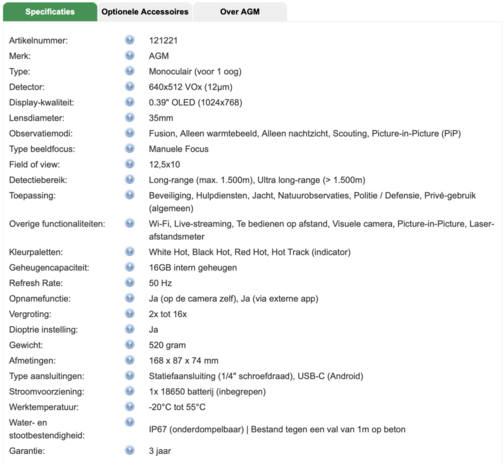Click help icon for Artikelnummer

point(130,40)
